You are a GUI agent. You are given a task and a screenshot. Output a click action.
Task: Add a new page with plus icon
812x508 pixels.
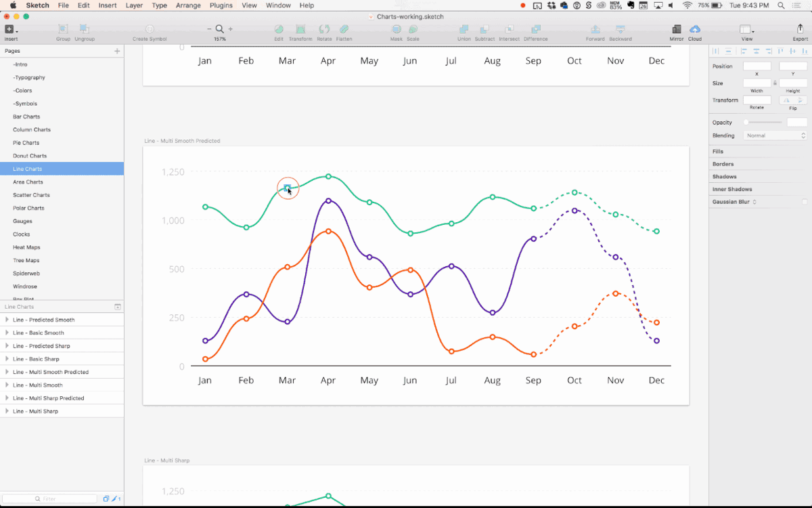coord(117,51)
